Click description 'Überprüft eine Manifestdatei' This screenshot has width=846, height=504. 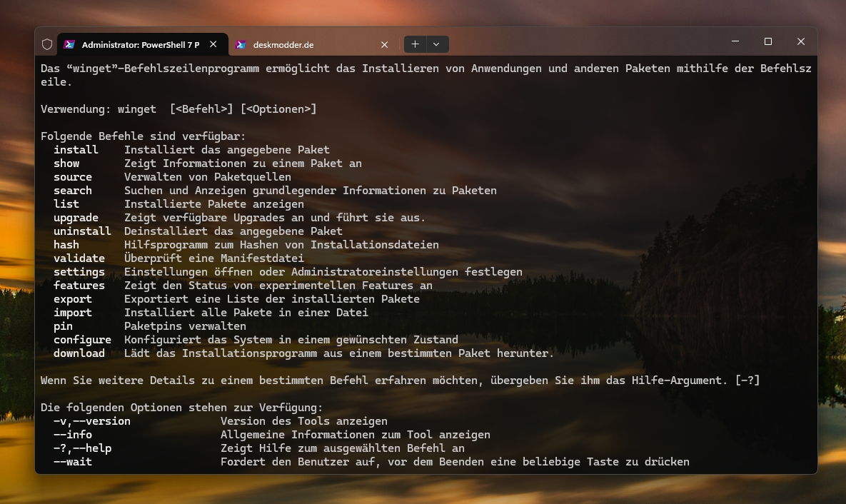[214, 258]
